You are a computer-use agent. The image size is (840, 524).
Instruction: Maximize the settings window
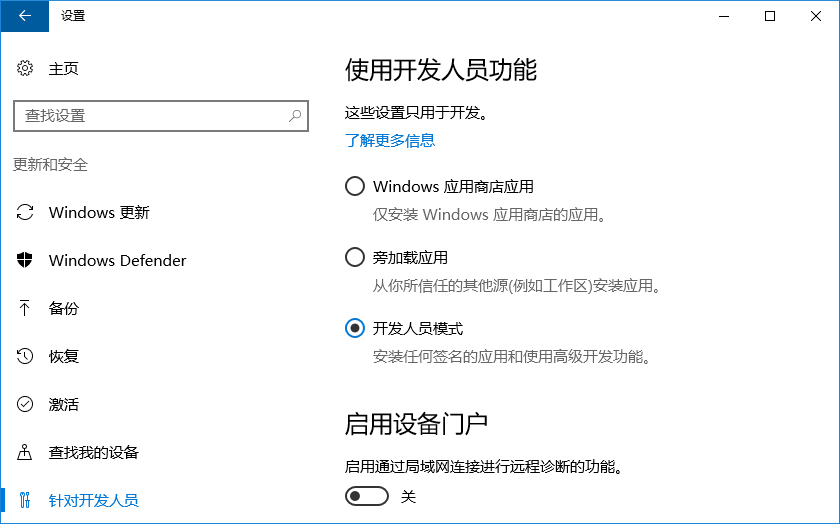point(770,16)
